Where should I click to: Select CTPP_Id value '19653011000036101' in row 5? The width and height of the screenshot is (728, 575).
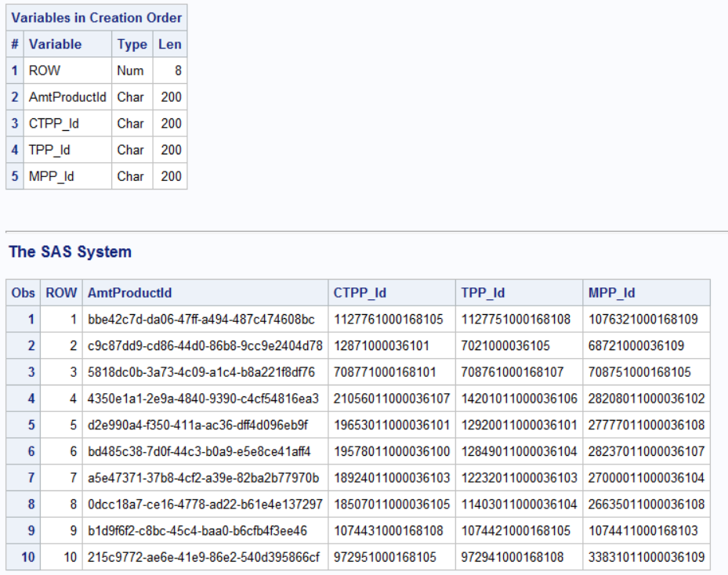pos(391,425)
